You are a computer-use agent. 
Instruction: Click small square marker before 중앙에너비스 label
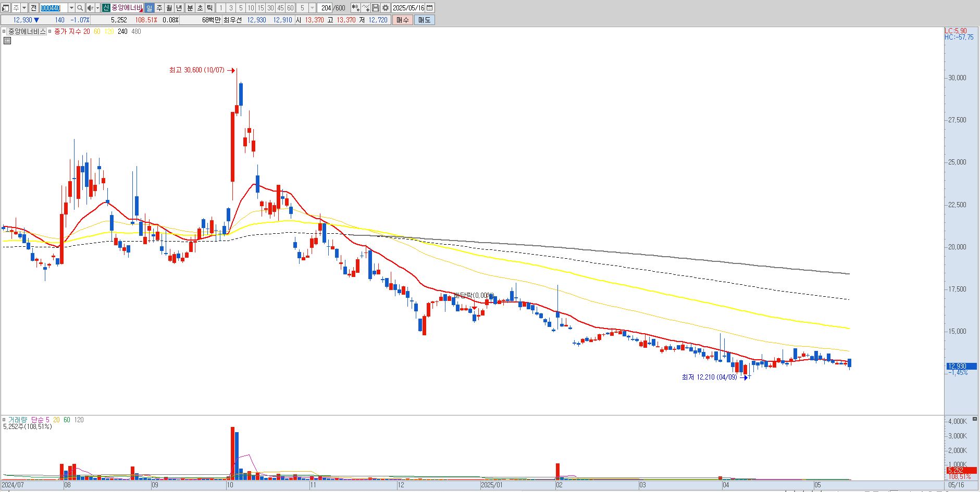pyautogui.click(x=4, y=31)
